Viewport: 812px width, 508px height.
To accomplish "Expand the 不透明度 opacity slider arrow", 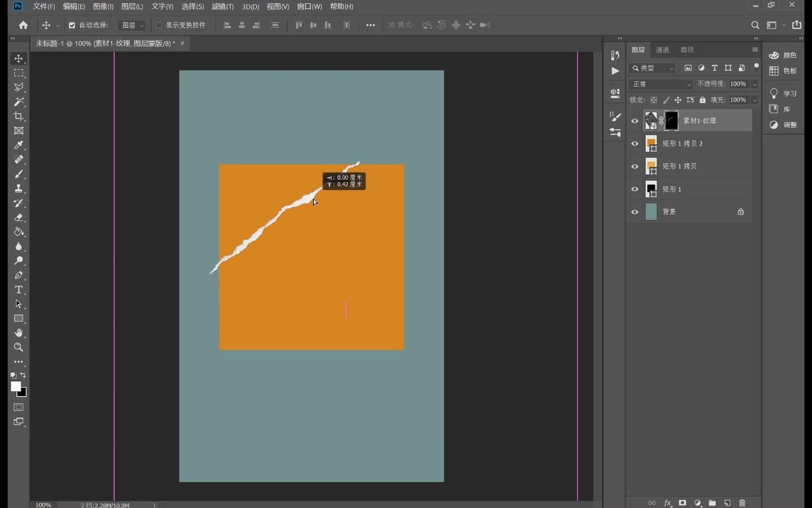I will coord(755,84).
